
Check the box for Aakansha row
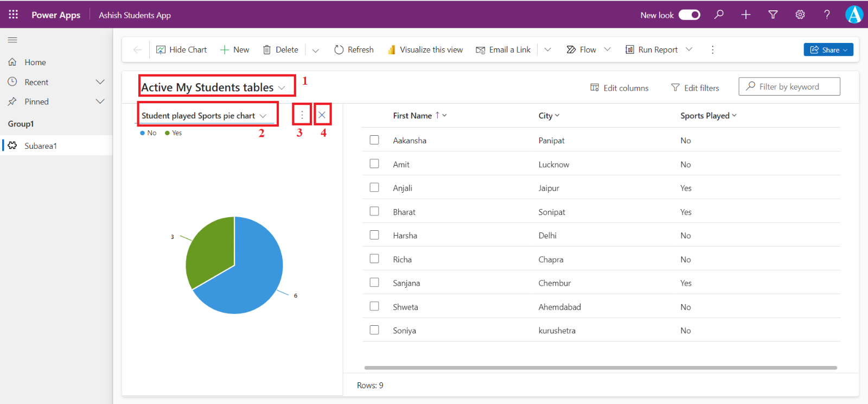point(374,140)
